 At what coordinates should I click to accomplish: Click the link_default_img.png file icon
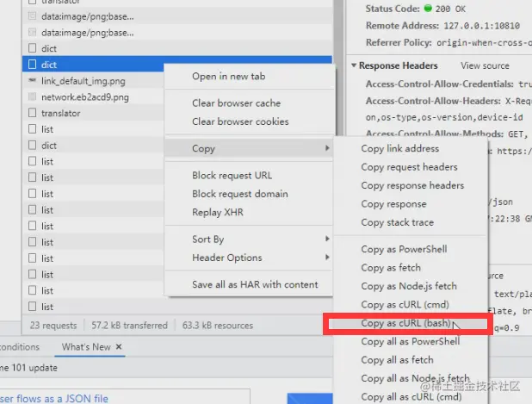click(x=32, y=80)
